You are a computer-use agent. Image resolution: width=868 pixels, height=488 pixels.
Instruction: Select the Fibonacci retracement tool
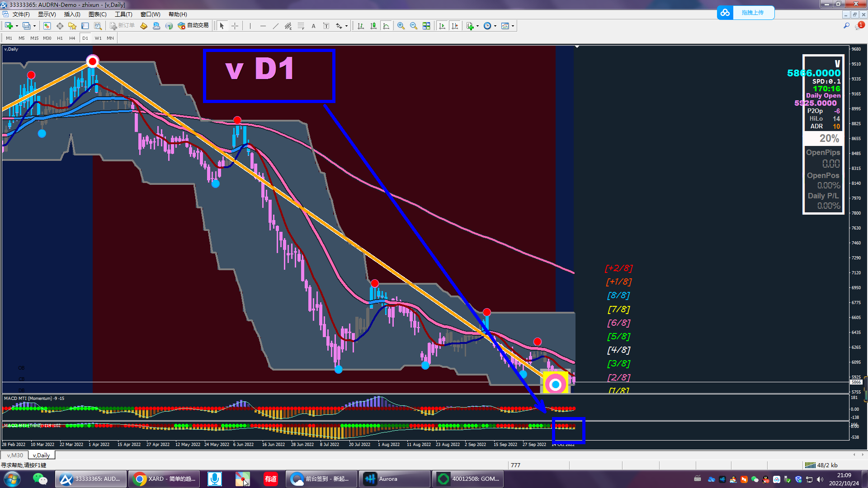pyautogui.click(x=301, y=26)
